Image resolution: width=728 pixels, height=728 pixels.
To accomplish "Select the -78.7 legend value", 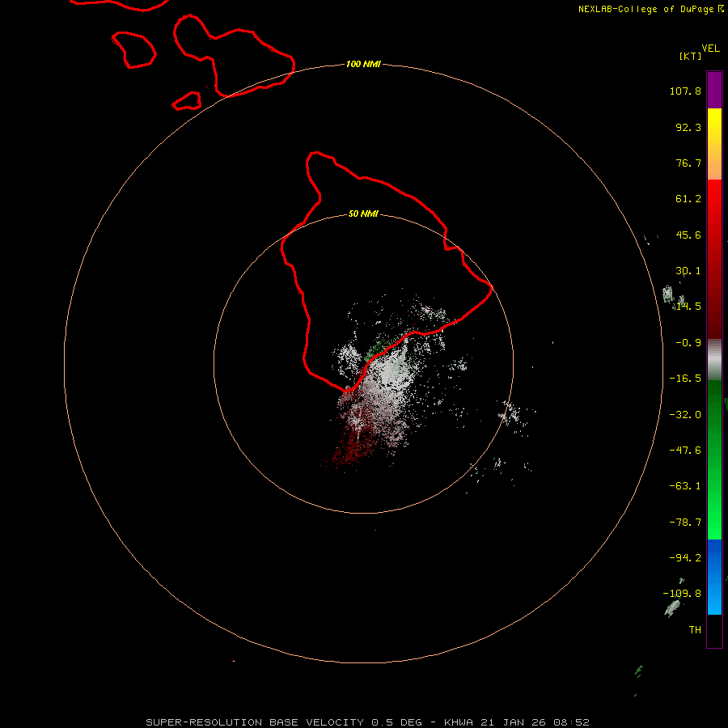I will pos(685,523).
